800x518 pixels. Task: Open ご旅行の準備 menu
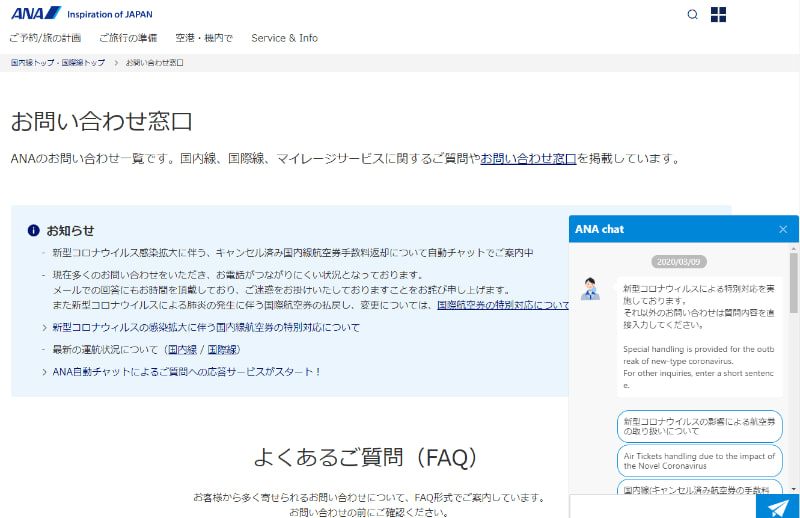(x=128, y=38)
